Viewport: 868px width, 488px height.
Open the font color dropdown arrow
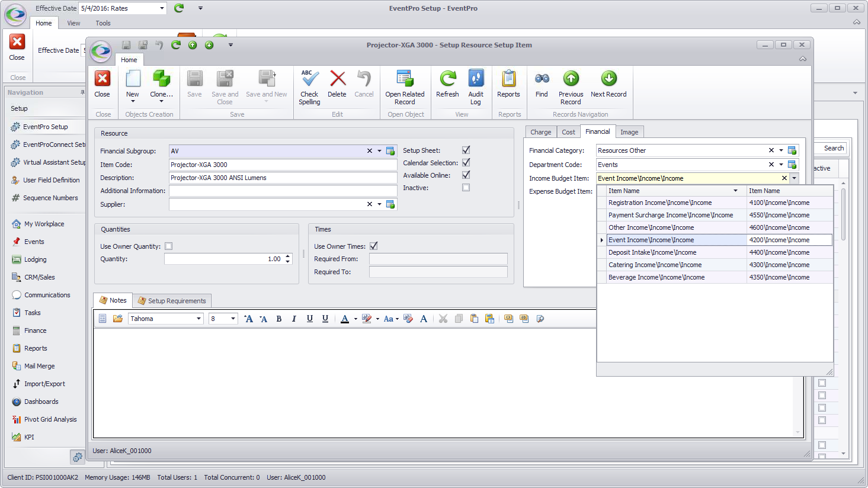click(355, 319)
